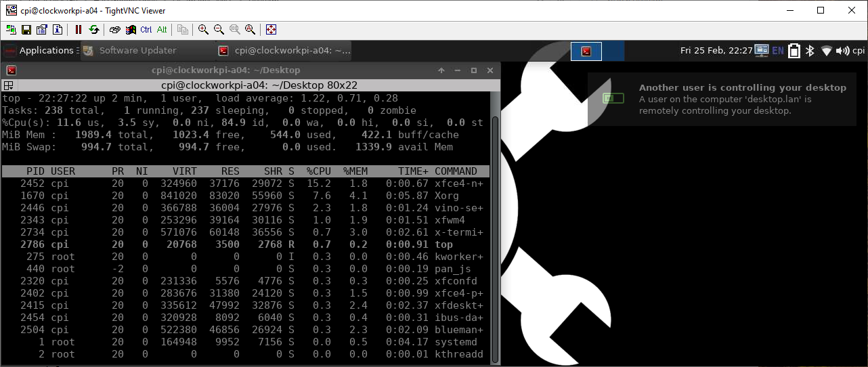The image size is (868, 367).
Task: Show Connection Info icon
Action: (x=58, y=30)
